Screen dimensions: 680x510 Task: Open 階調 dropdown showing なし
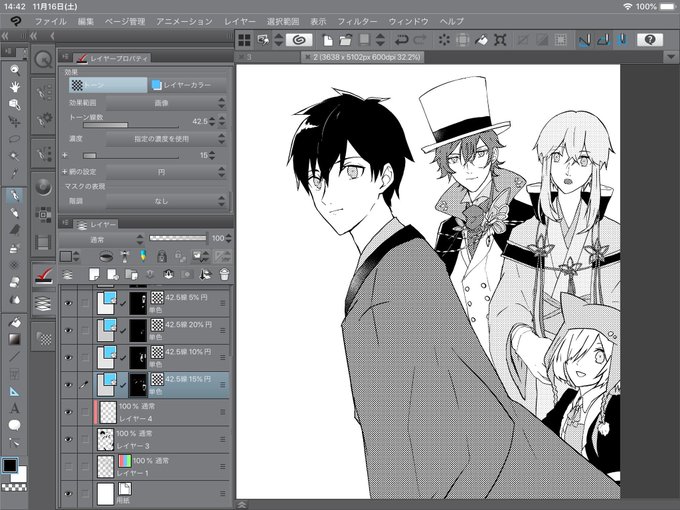(166, 201)
